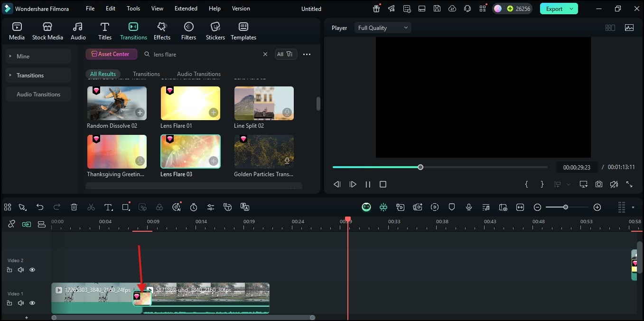Image resolution: width=644 pixels, height=321 pixels.
Task: Expand the Mine section in the sidebar
Action: 10,56
